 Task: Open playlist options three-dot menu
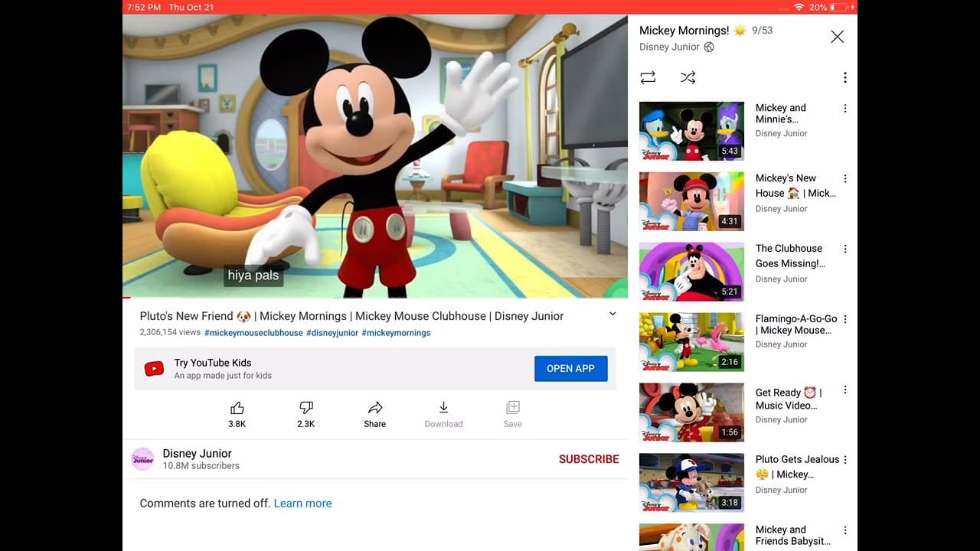845,77
